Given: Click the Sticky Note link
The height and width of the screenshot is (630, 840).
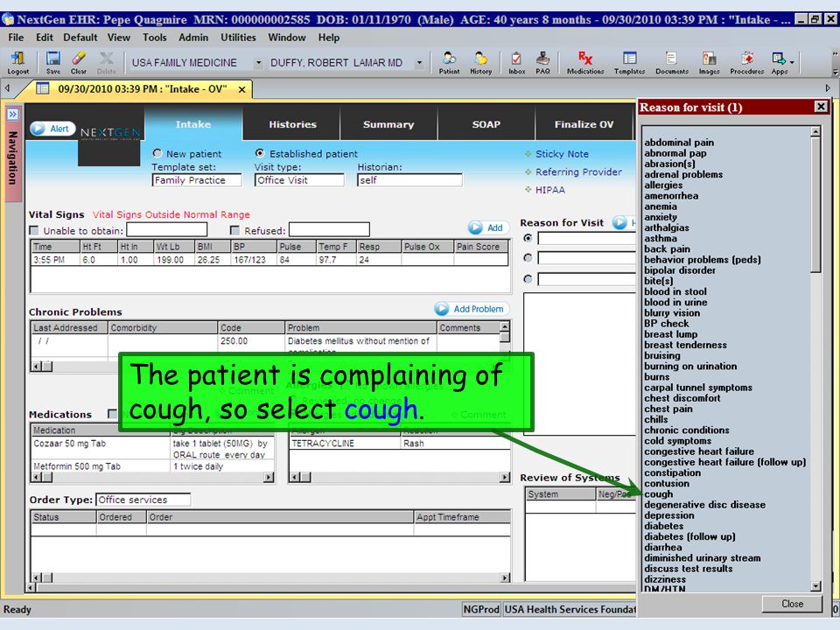Looking at the screenshot, I should [x=562, y=154].
